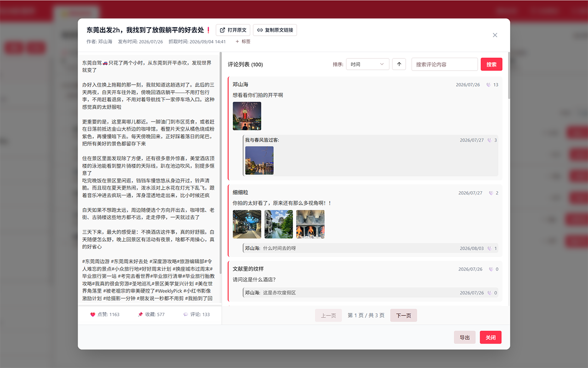Click heart icon on 文献里的纹样's comment
The height and width of the screenshot is (368, 588).
click(491, 269)
